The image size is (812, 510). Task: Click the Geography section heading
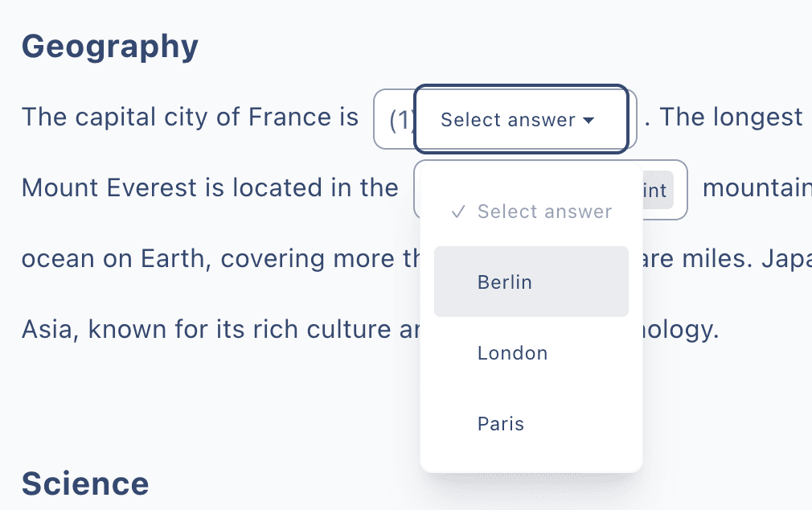click(x=109, y=46)
